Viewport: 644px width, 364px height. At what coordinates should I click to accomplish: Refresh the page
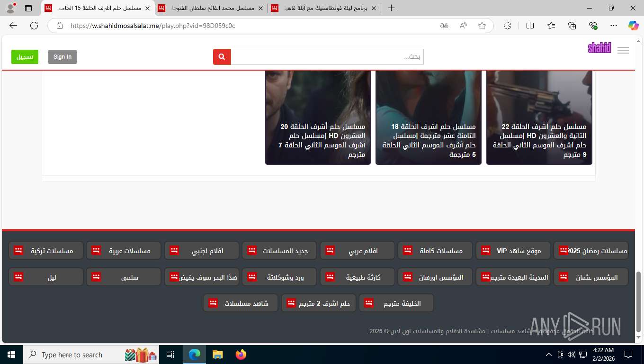[x=34, y=26]
